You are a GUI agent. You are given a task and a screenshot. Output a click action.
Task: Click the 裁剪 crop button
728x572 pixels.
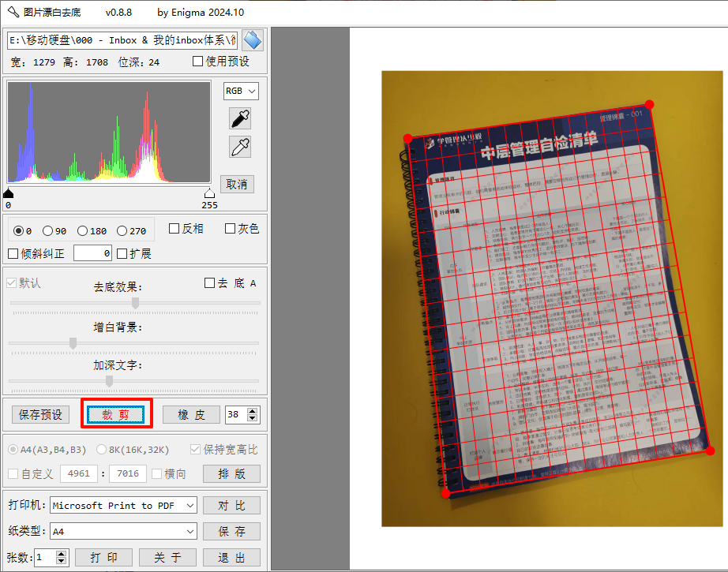(115, 414)
